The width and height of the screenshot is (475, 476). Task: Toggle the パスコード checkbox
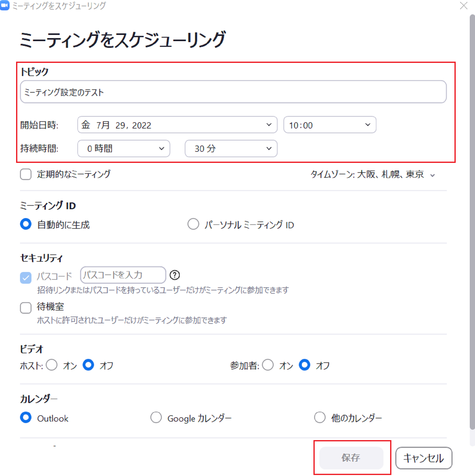click(x=26, y=277)
